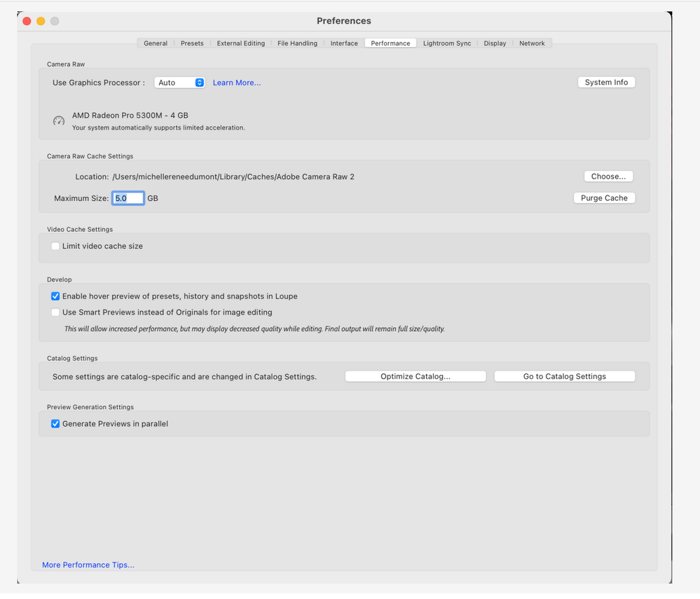Open the Lightroom Sync tab
The image size is (700, 599).
coord(447,43)
